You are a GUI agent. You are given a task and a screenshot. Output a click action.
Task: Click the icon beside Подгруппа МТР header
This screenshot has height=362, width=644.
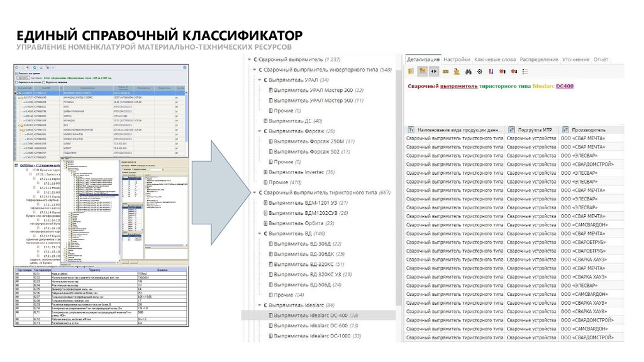(511, 129)
